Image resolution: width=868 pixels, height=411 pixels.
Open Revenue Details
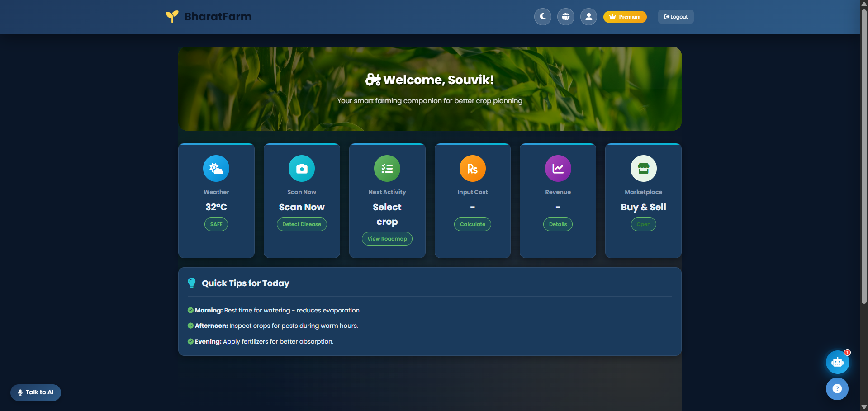coord(558,224)
